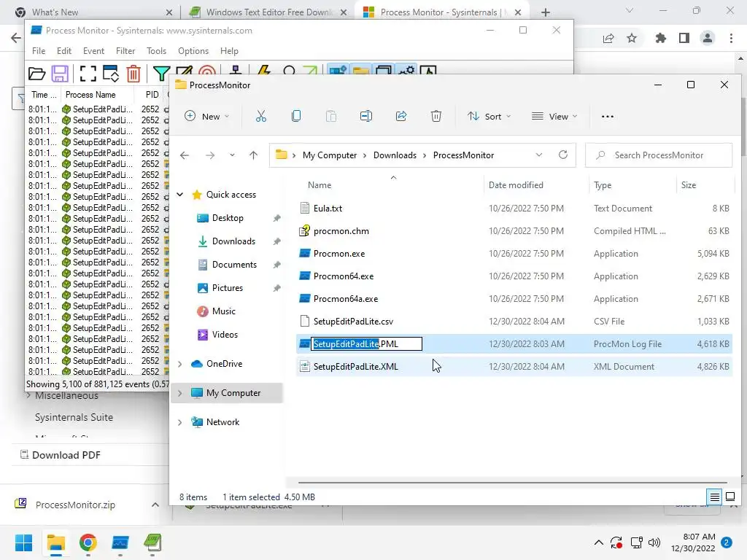Sort files by Date modified column
Image resolution: width=747 pixels, height=560 pixels.
[516, 185]
